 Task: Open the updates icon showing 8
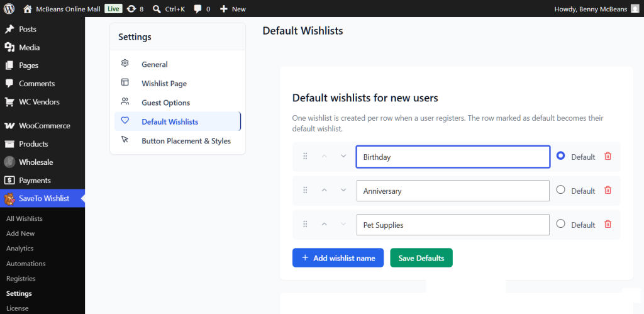tap(131, 9)
